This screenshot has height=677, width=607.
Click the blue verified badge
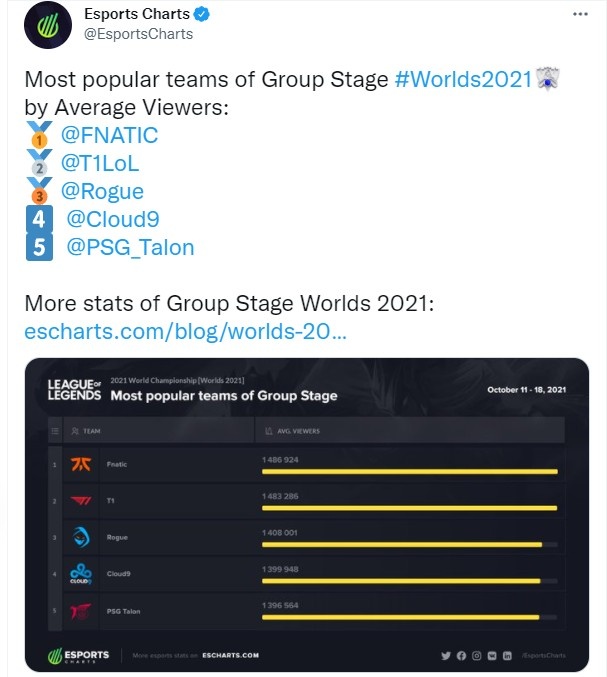[200, 15]
